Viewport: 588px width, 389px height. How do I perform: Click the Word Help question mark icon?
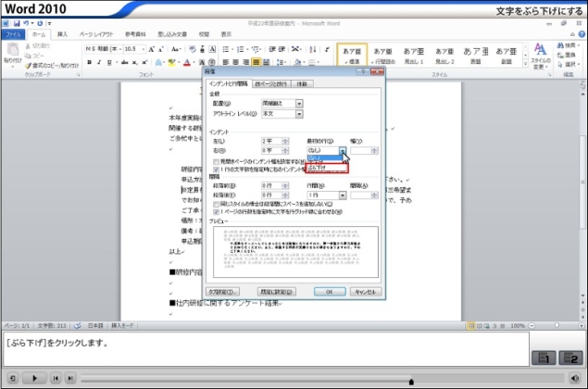click(x=582, y=34)
